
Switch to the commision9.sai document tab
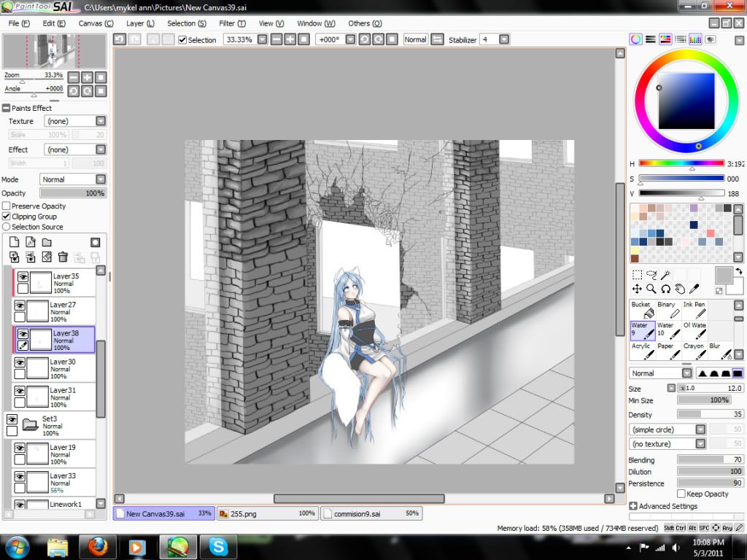[x=371, y=513]
